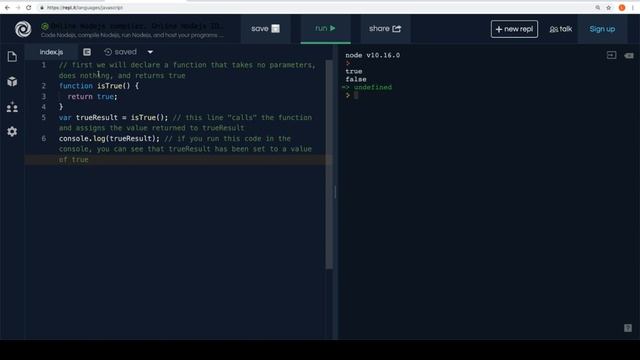Screen dimensions: 640x360
Task: Click the help question mark icon
Action: click(628, 328)
